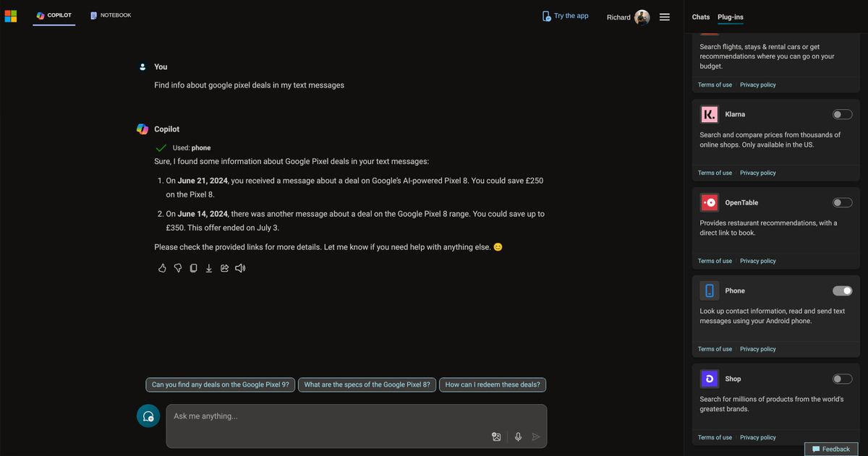Click the thumbs down dislike icon
This screenshot has height=456, width=868.
pos(178,268)
